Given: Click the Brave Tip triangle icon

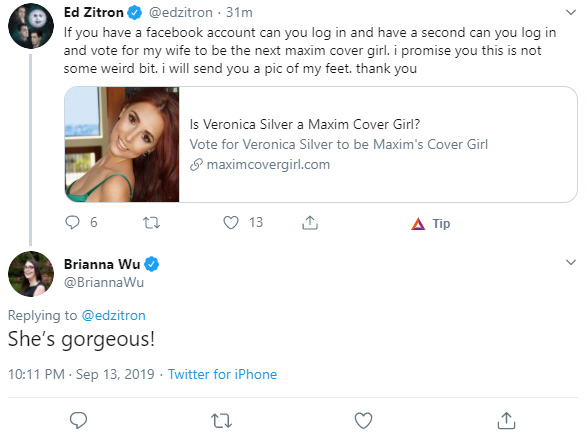Looking at the screenshot, I should (418, 223).
